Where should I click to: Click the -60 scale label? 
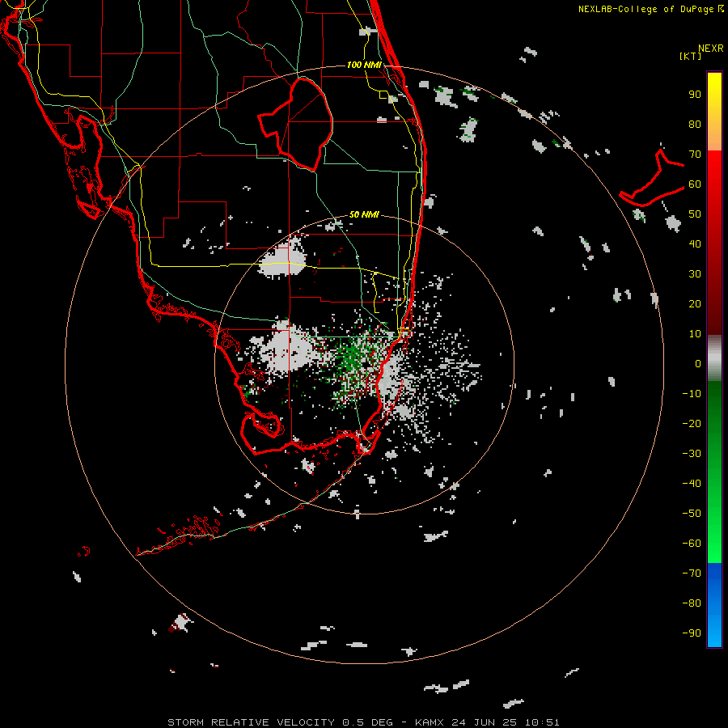pyautogui.click(x=692, y=544)
